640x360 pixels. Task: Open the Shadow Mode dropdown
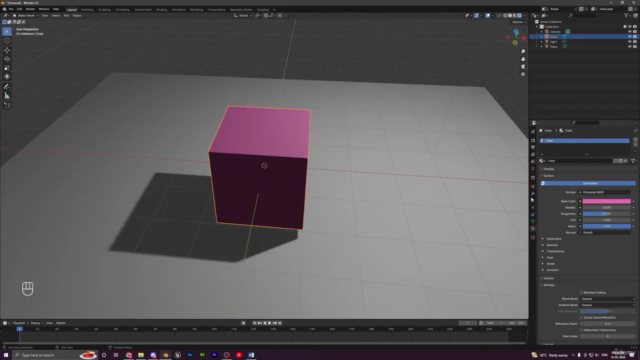point(607,305)
